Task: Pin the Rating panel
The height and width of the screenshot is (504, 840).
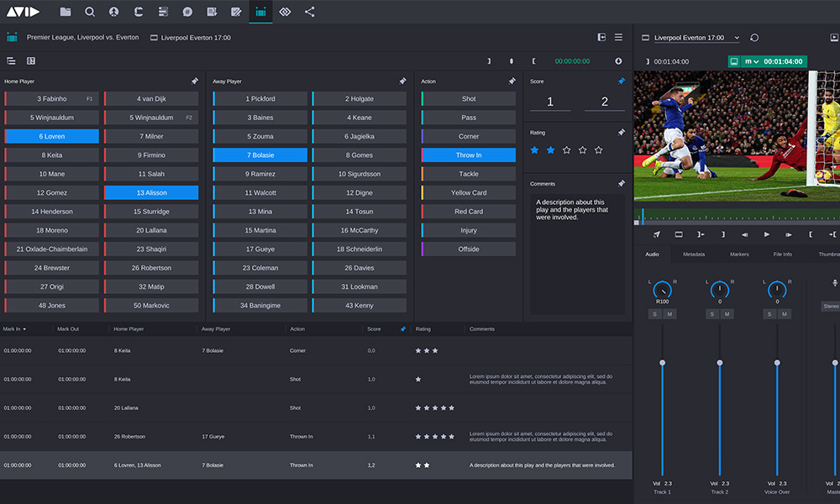Action: (621, 132)
